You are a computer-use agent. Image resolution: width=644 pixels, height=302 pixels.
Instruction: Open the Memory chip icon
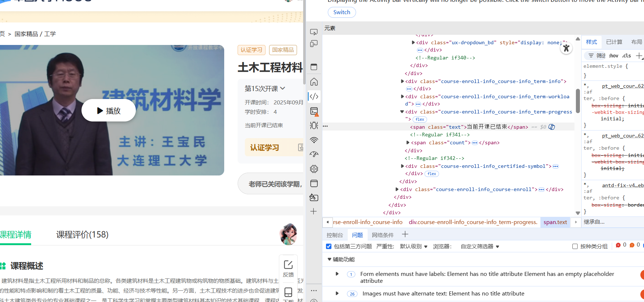point(314,169)
